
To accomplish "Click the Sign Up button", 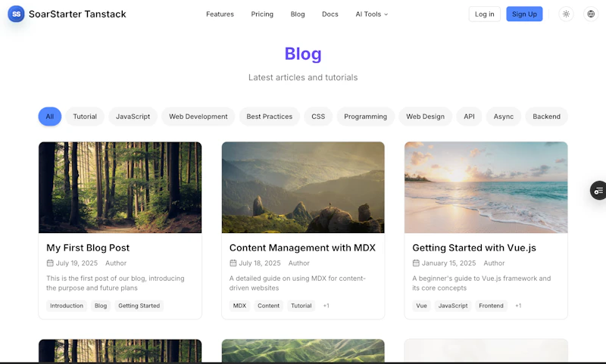I will 524,14.
